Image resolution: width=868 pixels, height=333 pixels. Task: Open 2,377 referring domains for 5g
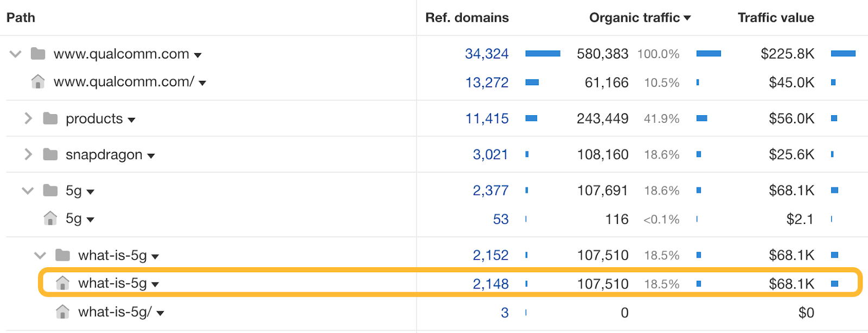pyautogui.click(x=490, y=191)
